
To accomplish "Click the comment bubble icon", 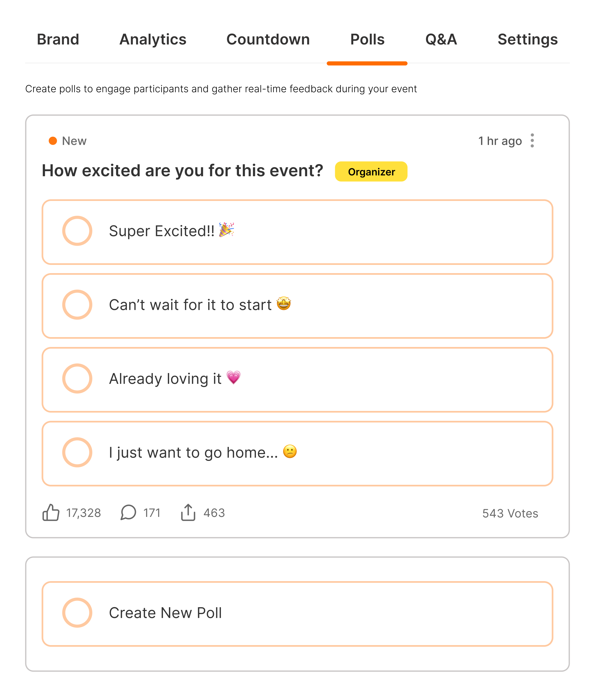I will [128, 513].
